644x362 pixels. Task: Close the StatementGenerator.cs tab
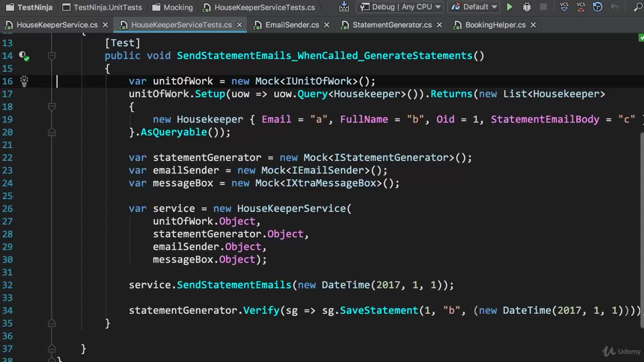point(439,25)
